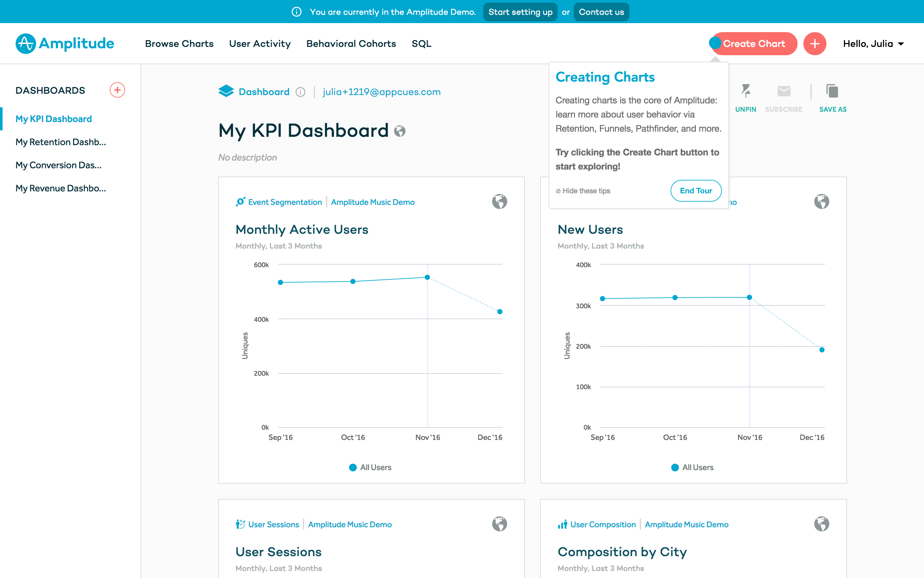Unpin the dashboard with the pin icon
This screenshot has height=578, width=924.
(746, 92)
